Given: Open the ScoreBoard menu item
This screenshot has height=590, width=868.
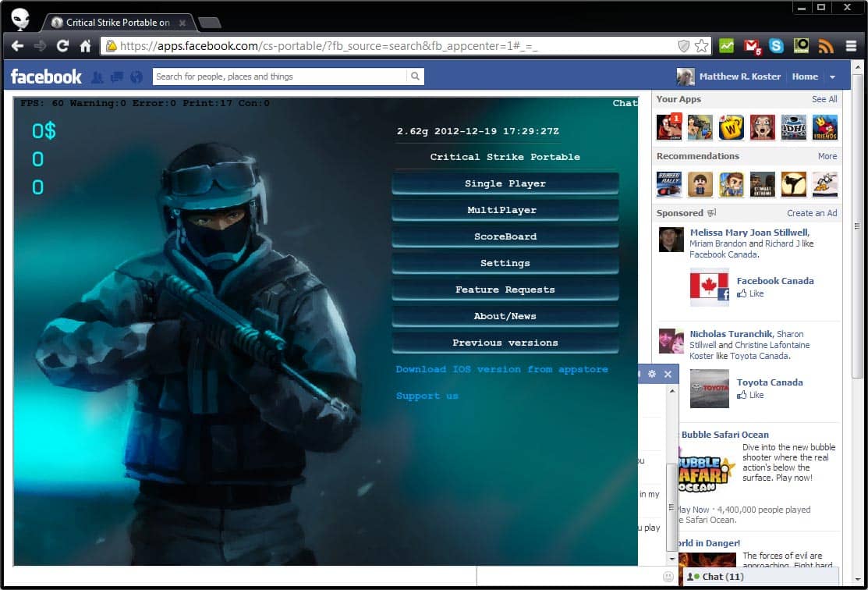Looking at the screenshot, I should click(505, 236).
